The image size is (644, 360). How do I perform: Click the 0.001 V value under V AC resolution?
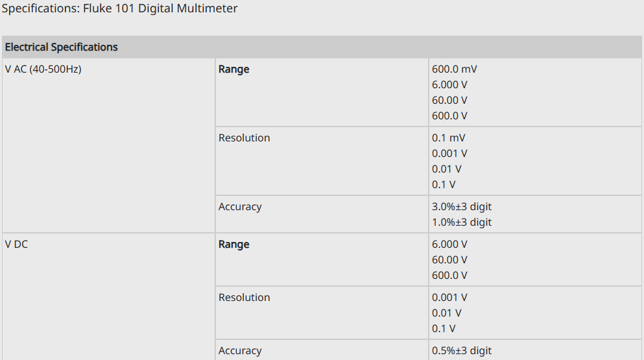click(449, 154)
